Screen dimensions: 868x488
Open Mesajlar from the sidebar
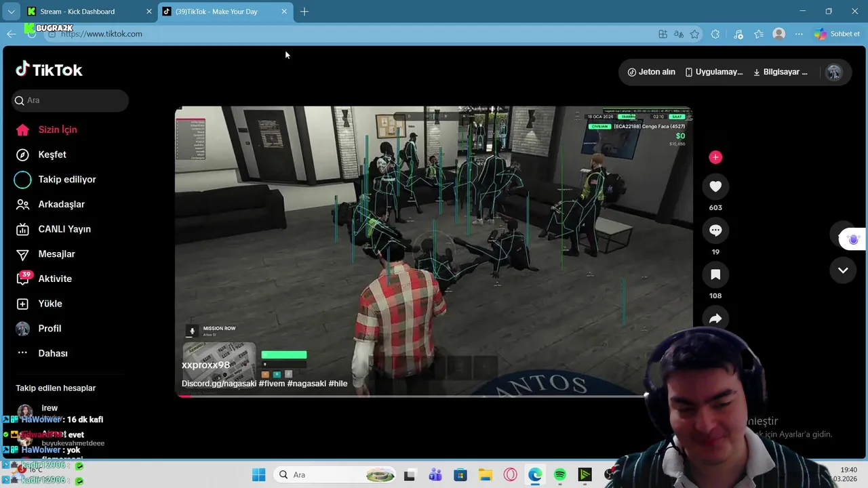[x=56, y=254]
